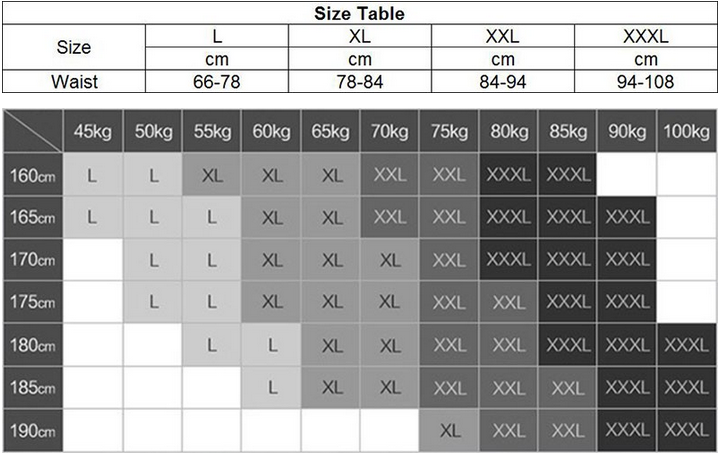Click the 175cm row header

(x=33, y=303)
